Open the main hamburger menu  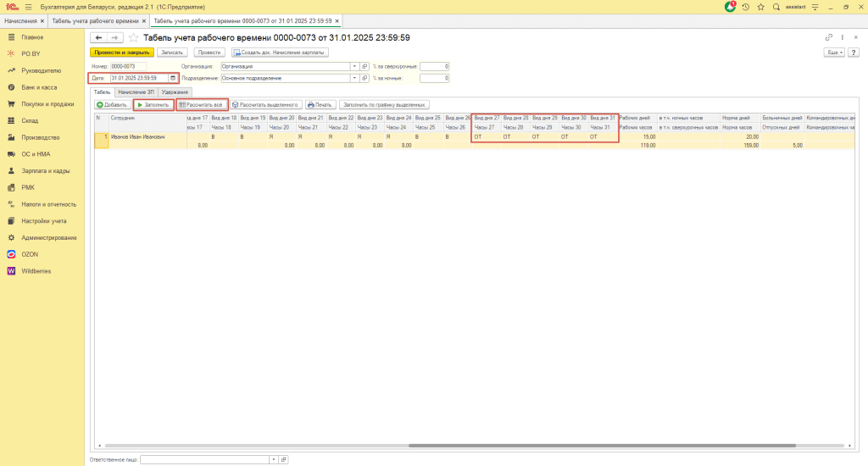click(28, 7)
